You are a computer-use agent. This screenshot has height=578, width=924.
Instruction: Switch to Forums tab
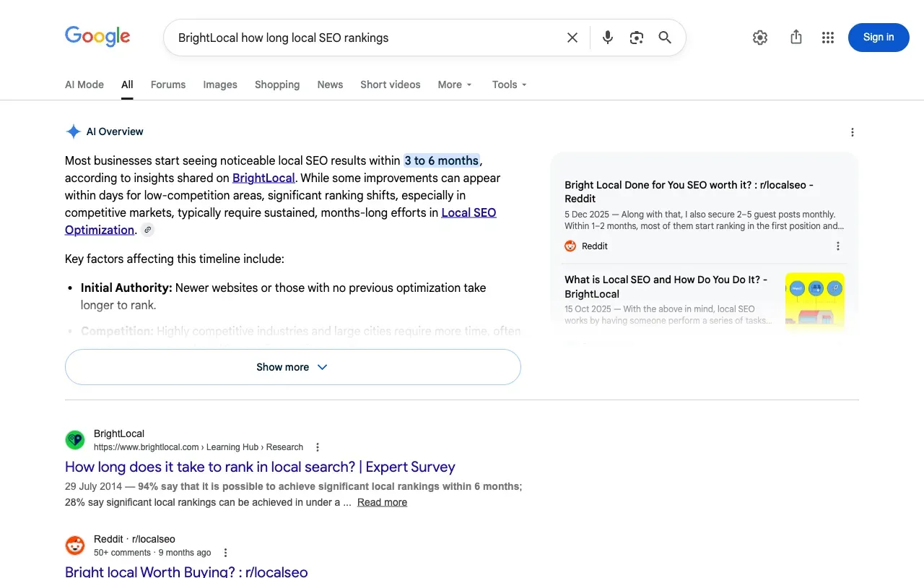coord(168,85)
